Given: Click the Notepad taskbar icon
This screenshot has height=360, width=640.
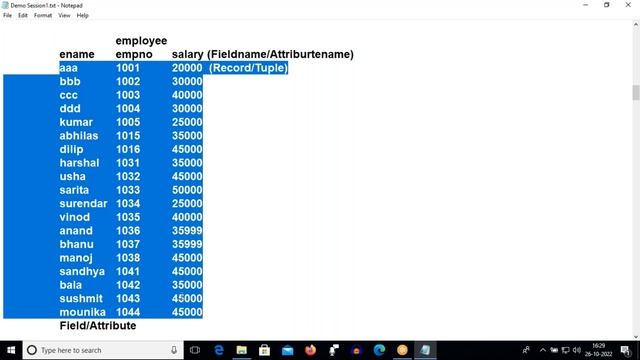Looking at the screenshot, I should 425,350.
